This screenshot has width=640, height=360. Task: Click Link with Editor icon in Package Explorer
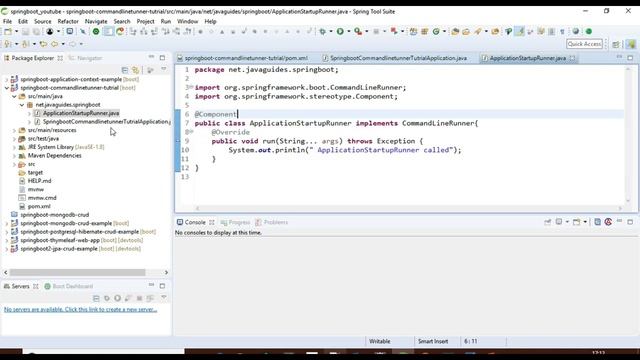click(x=136, y=70)
